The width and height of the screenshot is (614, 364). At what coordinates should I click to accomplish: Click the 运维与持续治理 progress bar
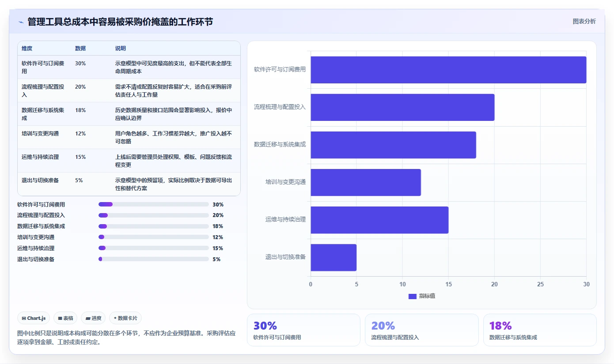click(153, 248)
